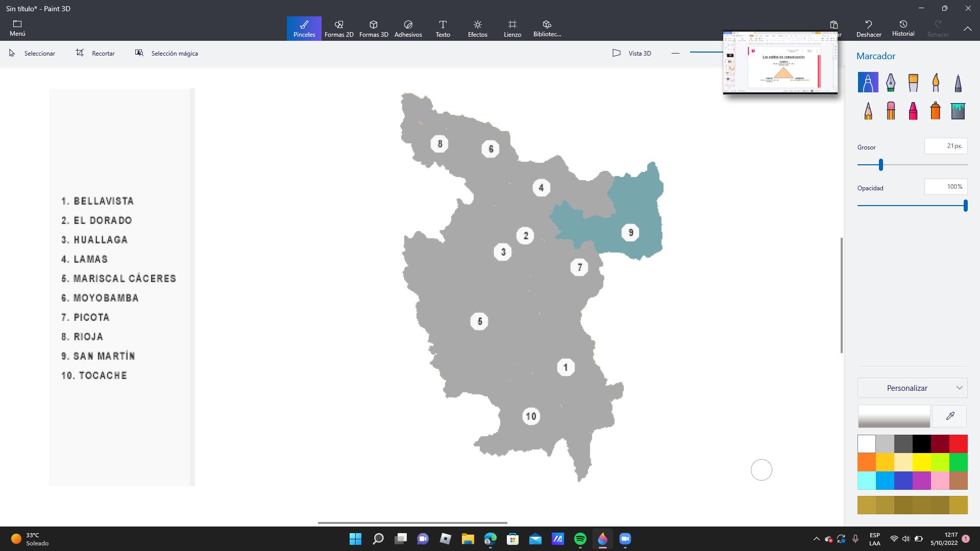Click the Grosor thickness input field
Viewport: 980px width, 551px height.
pos(945,146)
